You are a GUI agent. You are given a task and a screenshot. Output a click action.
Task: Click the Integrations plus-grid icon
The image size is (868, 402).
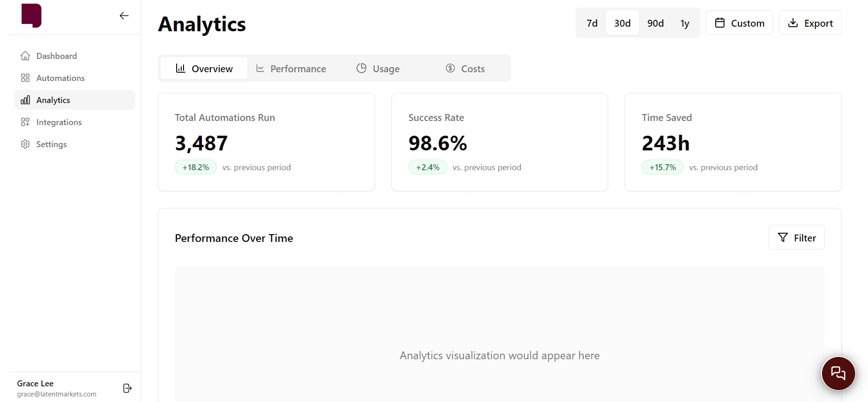[25, 122]
